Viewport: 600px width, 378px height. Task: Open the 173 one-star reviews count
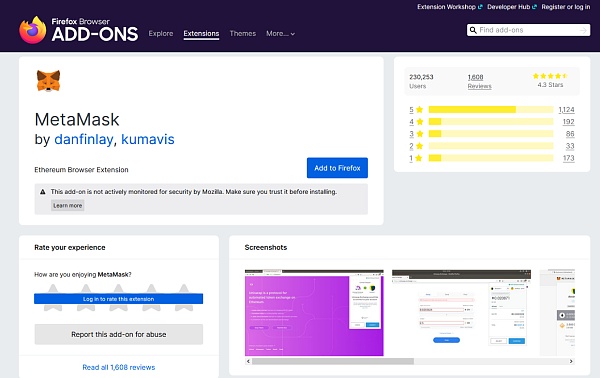569,158
